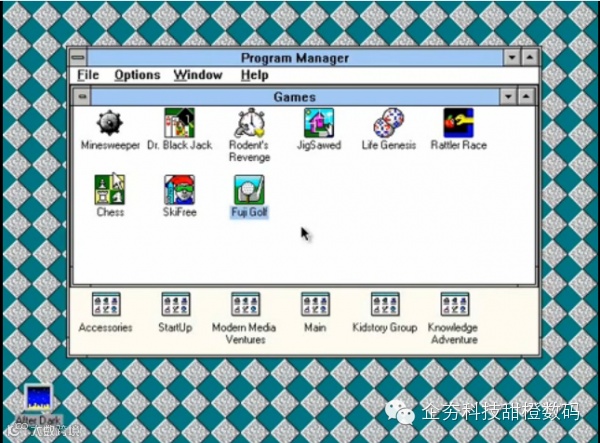
Task: Click the Rattler Race label text
Action: 458,145
